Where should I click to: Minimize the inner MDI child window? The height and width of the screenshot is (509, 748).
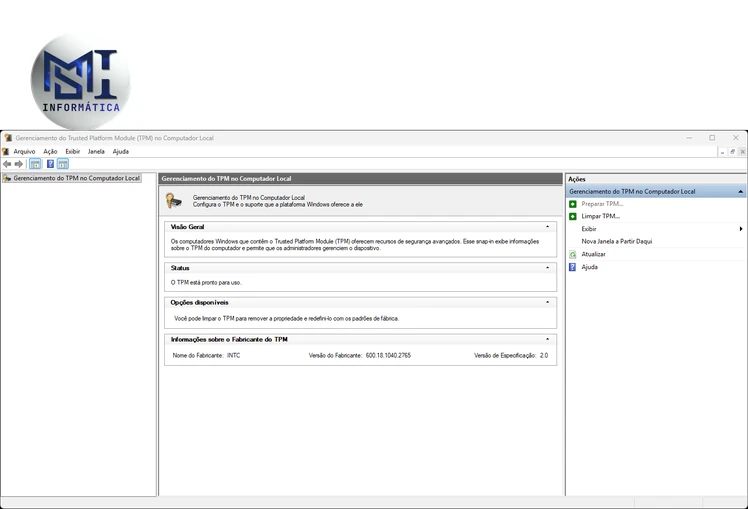[722, 152]
